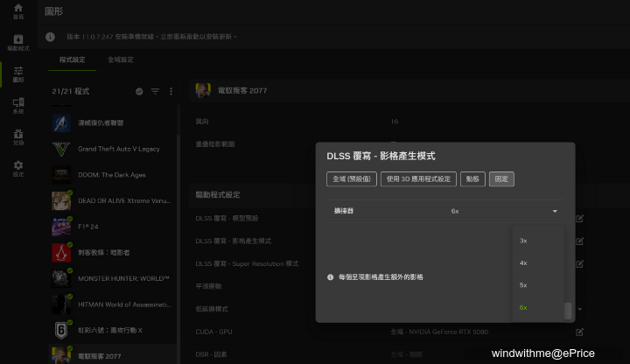Click the 驅動程式設定 section header

pyautogui.click(x=217, y=195)
